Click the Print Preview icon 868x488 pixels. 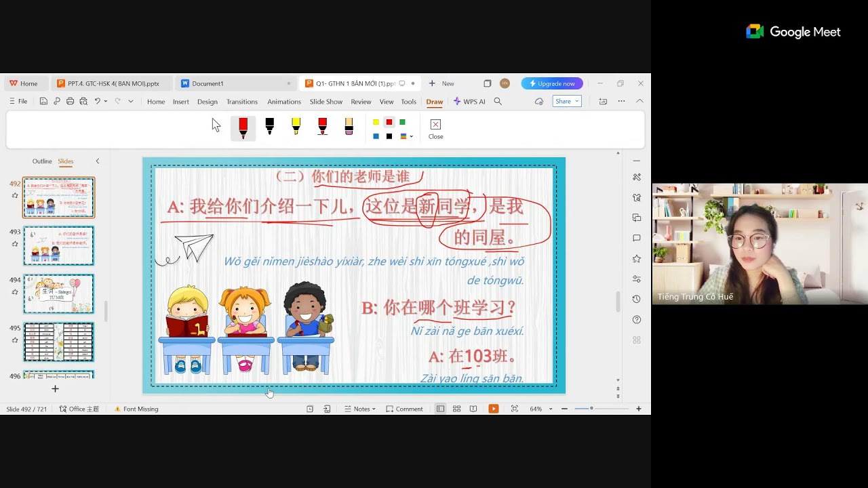pos(83,102)
